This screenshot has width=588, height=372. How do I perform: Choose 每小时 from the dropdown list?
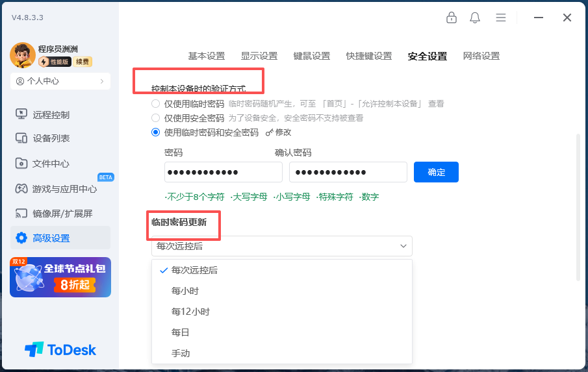tap(281, 291)
